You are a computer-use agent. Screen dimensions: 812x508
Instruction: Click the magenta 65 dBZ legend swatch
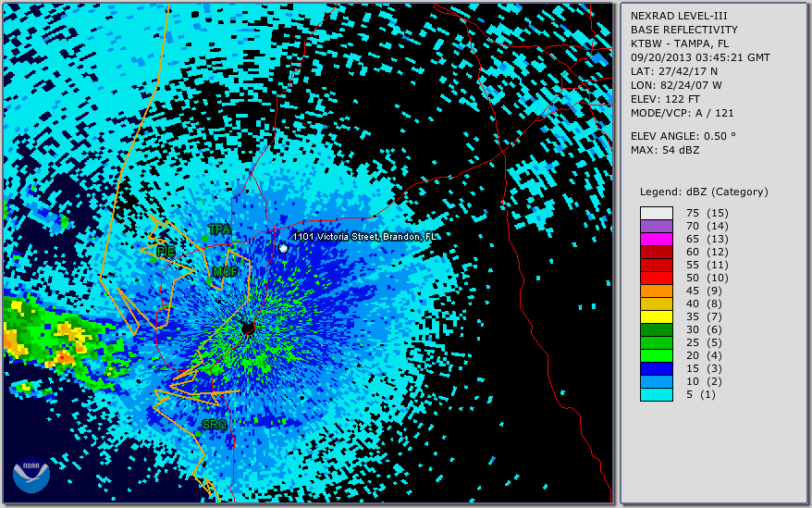(656, 239)
